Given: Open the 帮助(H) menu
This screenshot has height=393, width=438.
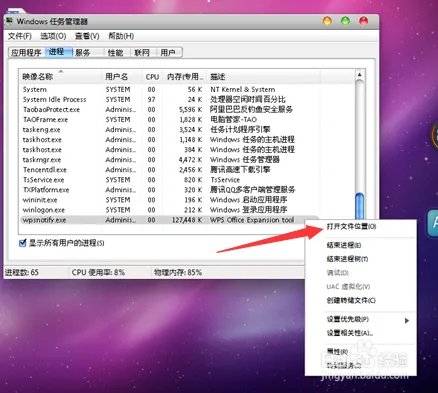Looking at the screenshot, I should point(121,36).
